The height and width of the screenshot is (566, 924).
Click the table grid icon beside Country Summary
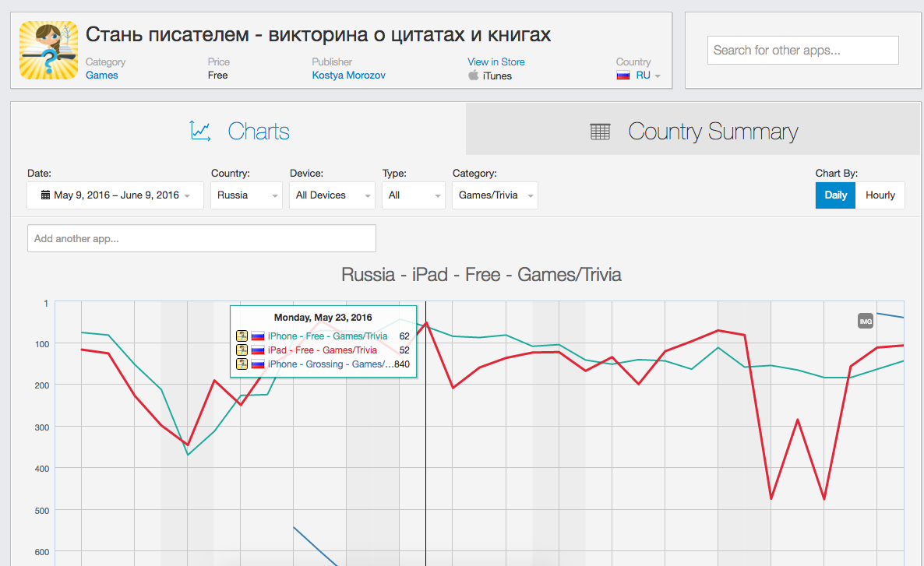[599, 131]
